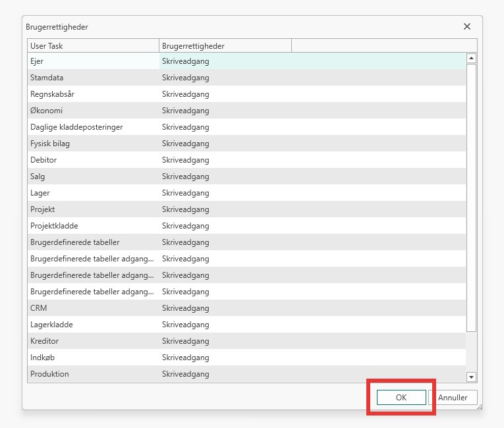Open Skriveadgang permission for Ejer
504x428 pixels.
click(225, 61)
